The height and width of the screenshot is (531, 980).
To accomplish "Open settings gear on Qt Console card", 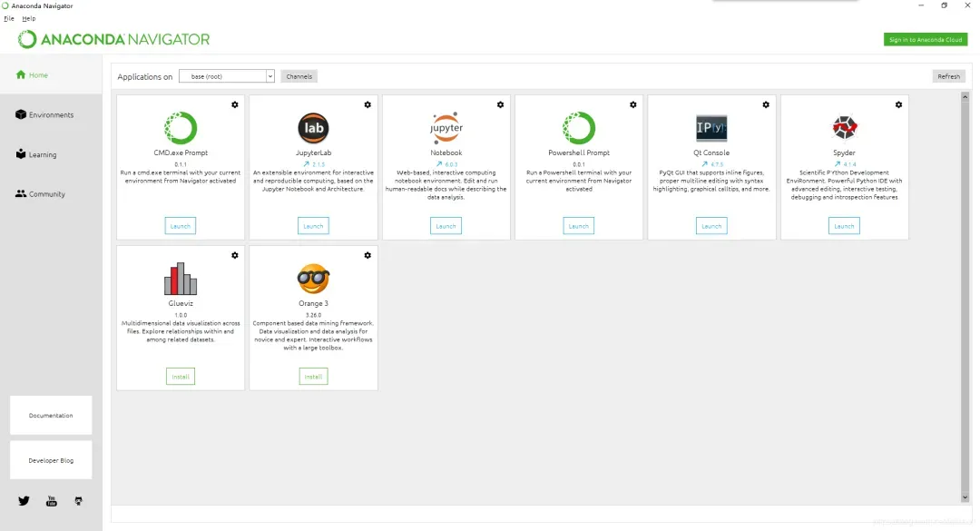I will 766,104.
